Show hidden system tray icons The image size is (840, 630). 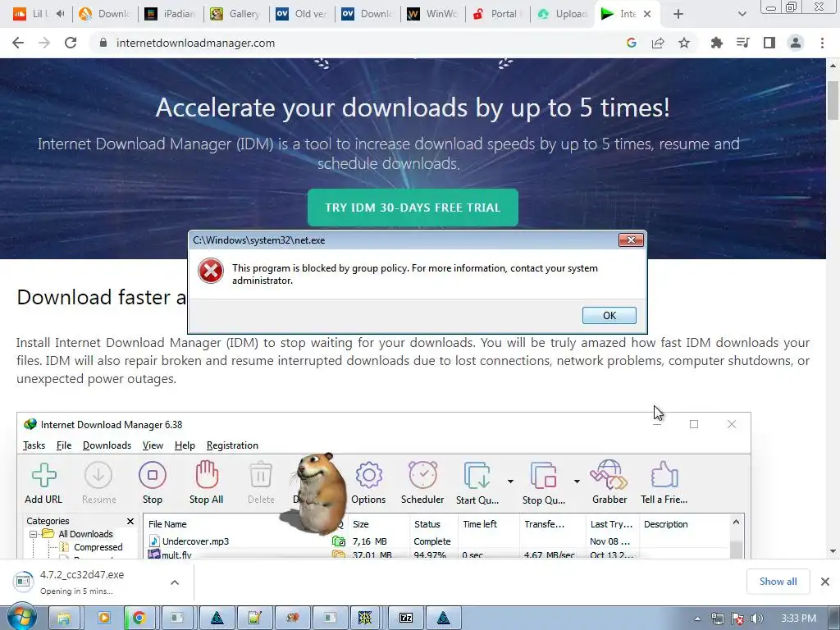(x=697, y=619)
